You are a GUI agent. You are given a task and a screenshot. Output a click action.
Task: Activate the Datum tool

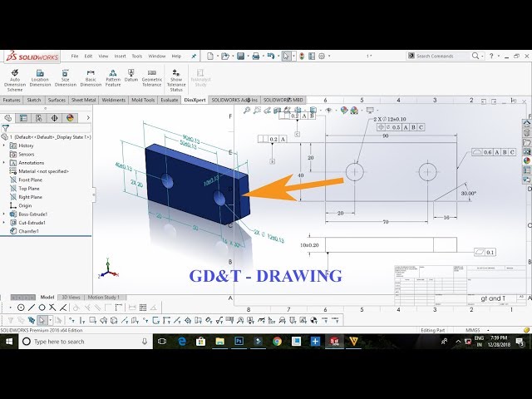point(131,76)
